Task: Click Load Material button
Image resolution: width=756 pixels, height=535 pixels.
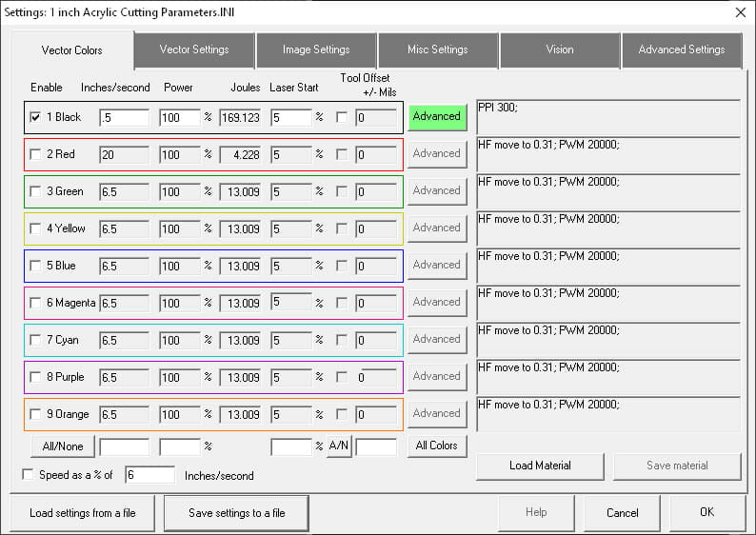Action: 540,466
